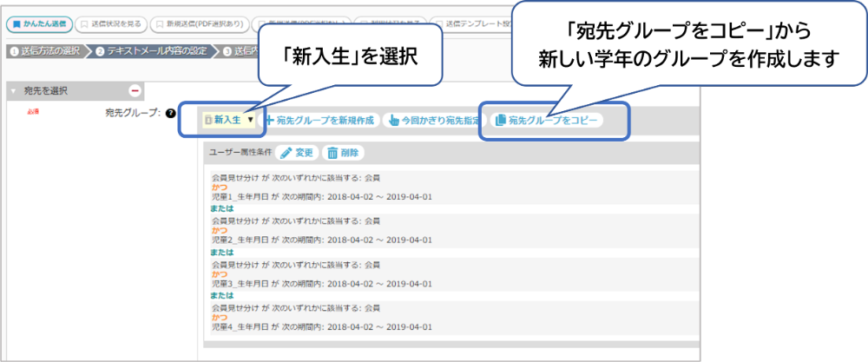Click the 宛先グループをコピー button label
The height and width of the screenshot is (362, 868).
553,121
